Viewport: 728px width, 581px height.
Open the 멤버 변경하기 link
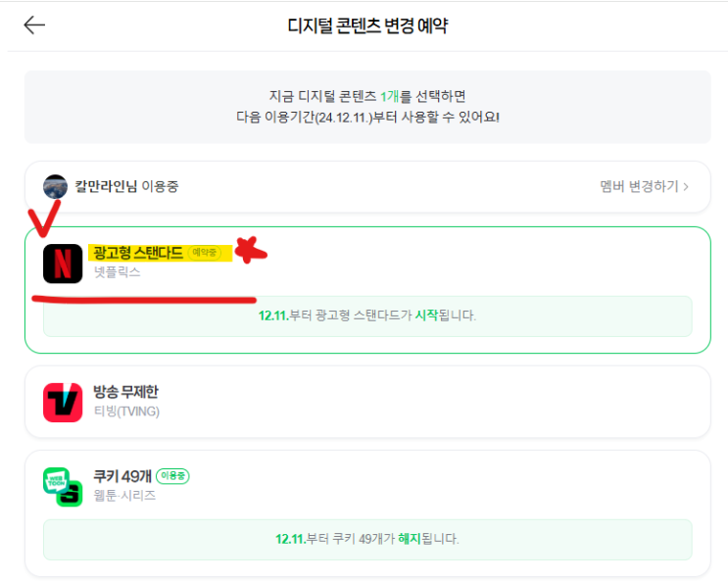click(x=643, y=186)
